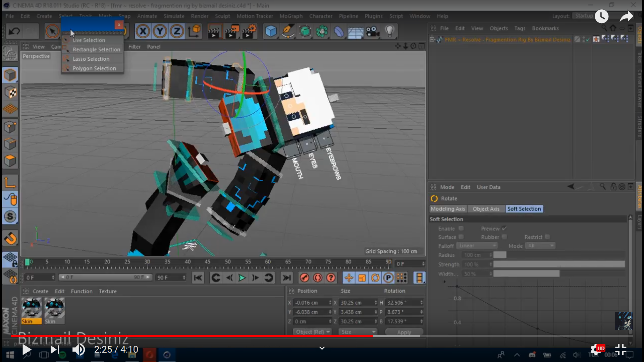Click the Make Editable icon in left toolbar
The height and width of the screenshot is (362, 644).
pos(10,54)
